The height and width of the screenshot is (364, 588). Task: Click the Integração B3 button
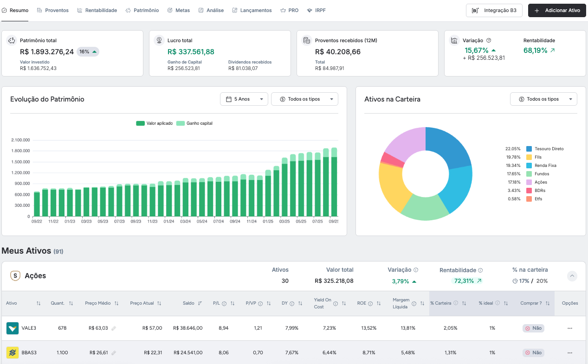[494, 10]
